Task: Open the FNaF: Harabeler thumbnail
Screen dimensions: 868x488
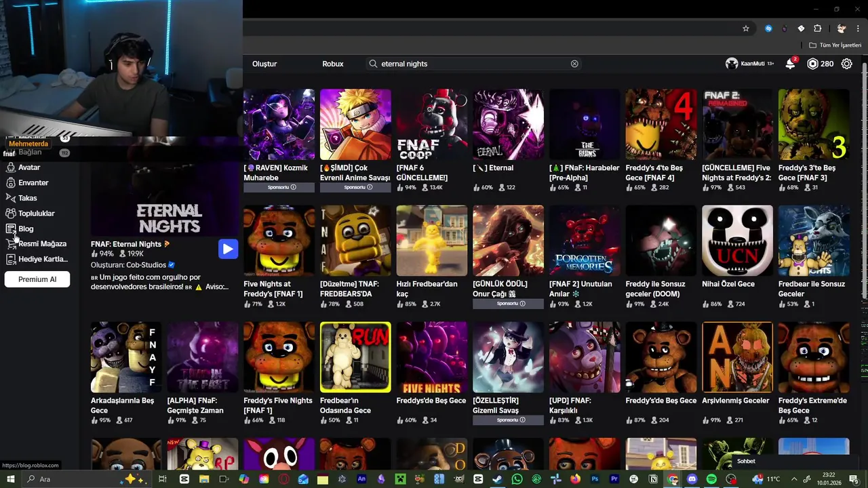Action: (x=585, y=125)
